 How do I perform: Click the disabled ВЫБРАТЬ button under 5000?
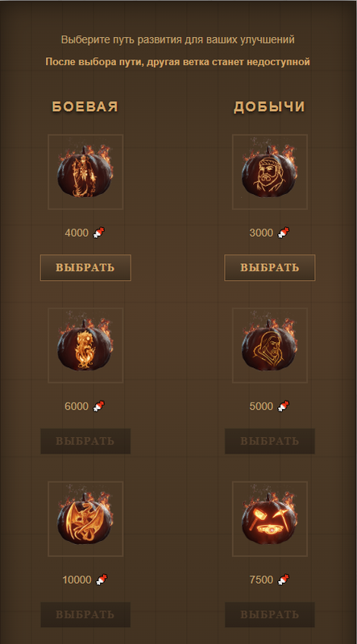[270, 441]
